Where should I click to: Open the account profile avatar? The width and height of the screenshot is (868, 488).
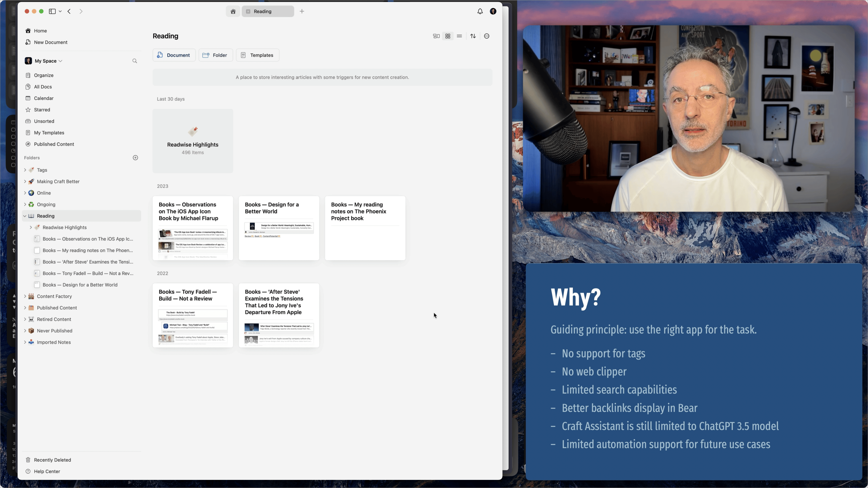pyautogui.click(x=493, y=11)
